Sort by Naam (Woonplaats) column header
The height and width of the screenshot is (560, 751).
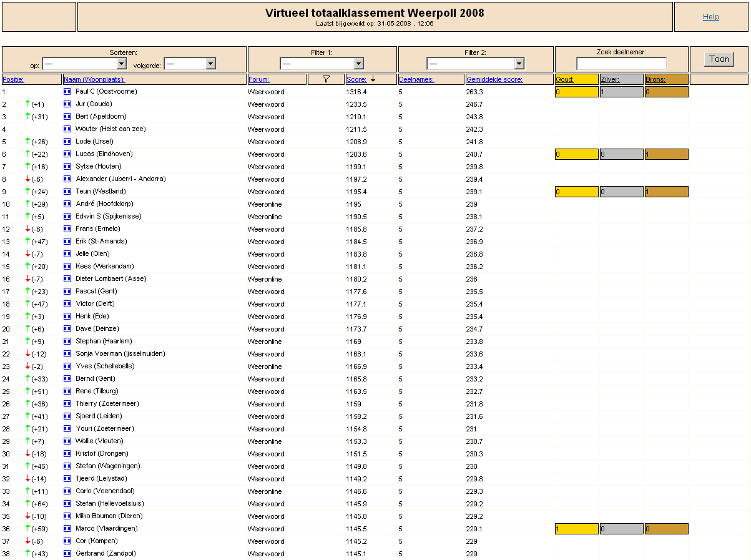point(94,79)
